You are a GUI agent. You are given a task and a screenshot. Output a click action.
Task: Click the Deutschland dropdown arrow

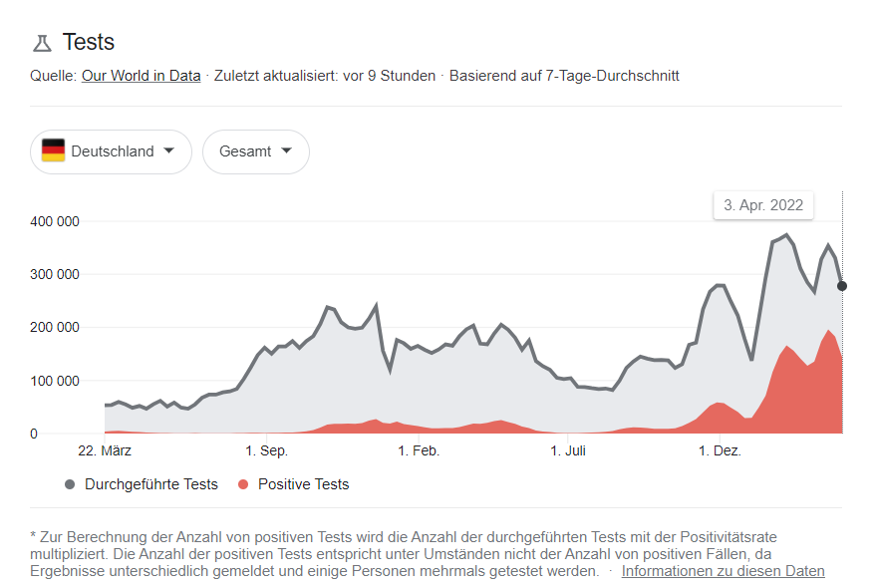tap(168, 151)
